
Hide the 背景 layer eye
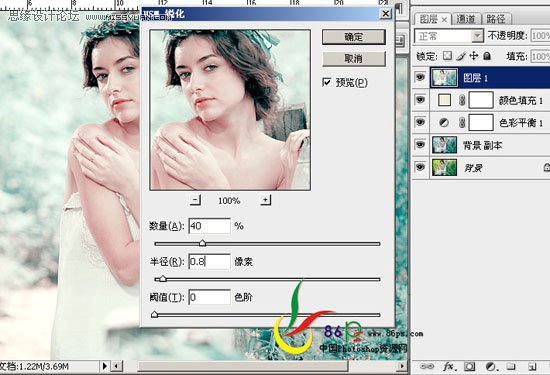pyautogui.click(x=420, y=167)
